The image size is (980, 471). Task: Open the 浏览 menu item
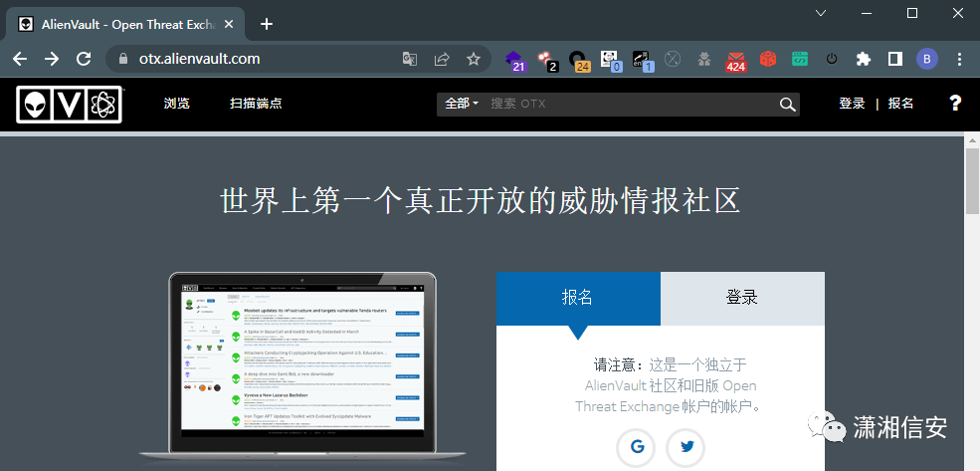tap(177, 104)
